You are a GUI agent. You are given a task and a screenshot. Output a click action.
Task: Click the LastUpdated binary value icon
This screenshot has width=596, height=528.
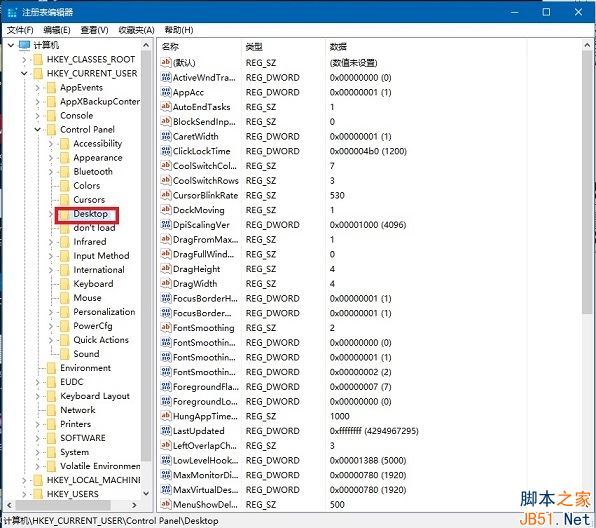click(166, 431)
